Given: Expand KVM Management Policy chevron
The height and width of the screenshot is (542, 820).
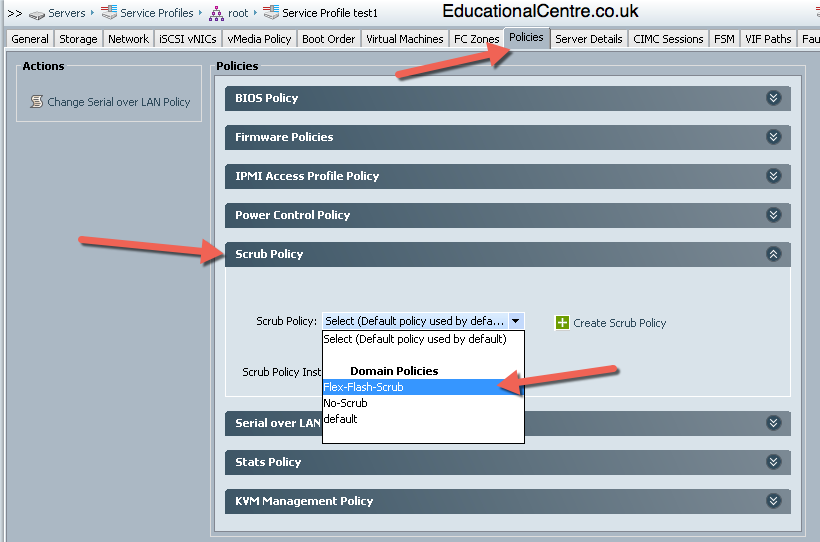Looking at the screenshot, I should (x=773, y=501).
